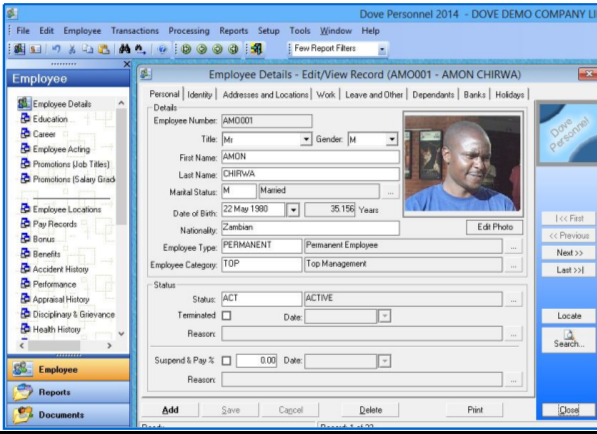Screen dimensions: 597x434
Task: Click the First Name field AMON
Action: [x=310, y=157]
